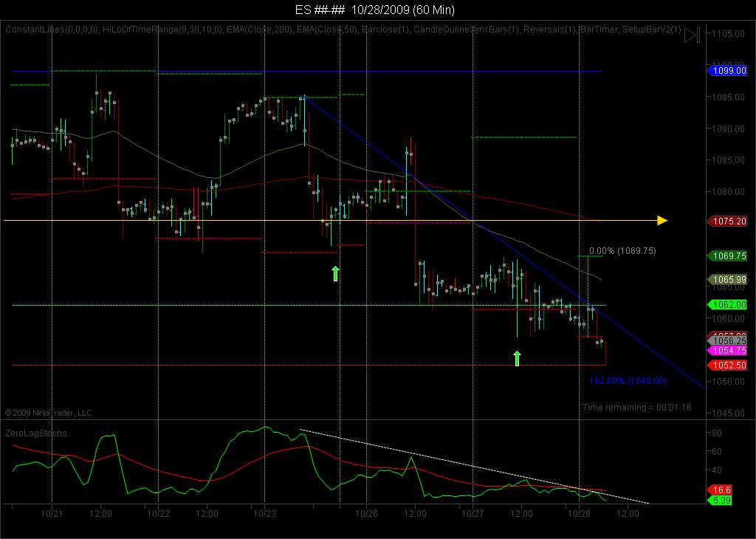The height and width of the screenshot is (539, 756).
Task: Select the red 1052.50 price marker
Action: (x=727, y=365)
